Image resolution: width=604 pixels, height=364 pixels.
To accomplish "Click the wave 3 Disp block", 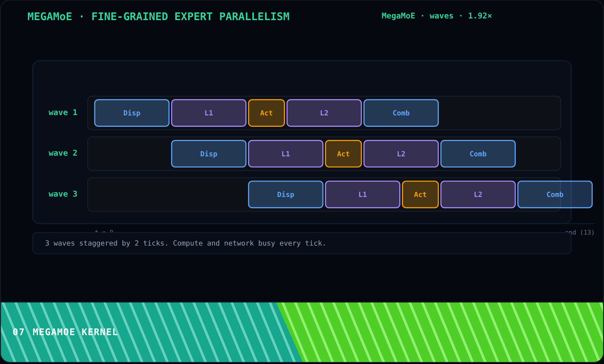I will [286, 195].
